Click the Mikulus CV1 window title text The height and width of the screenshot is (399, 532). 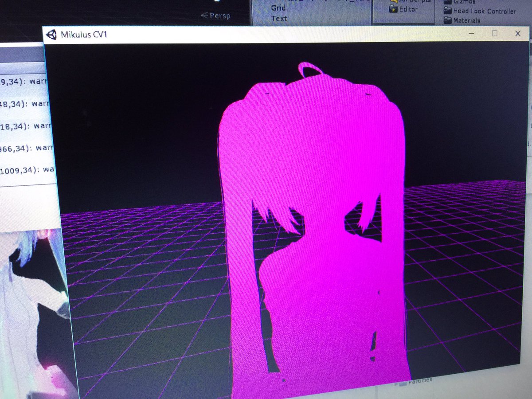pos(84,35)
